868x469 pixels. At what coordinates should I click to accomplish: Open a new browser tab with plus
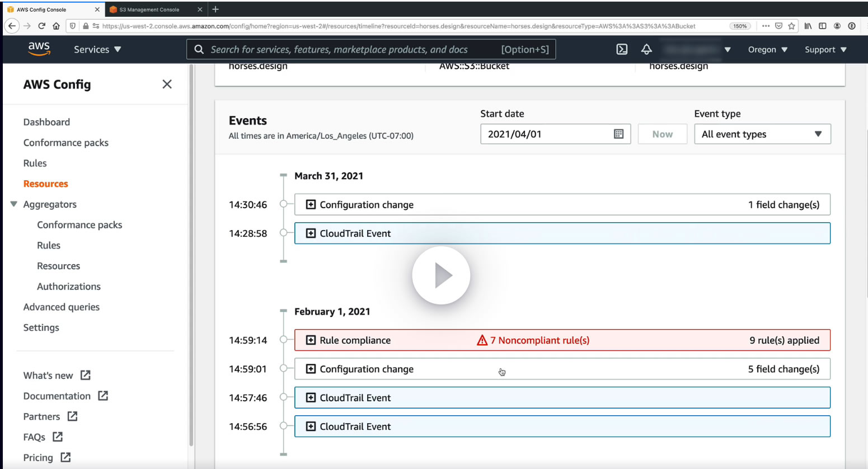coord(215,9)
